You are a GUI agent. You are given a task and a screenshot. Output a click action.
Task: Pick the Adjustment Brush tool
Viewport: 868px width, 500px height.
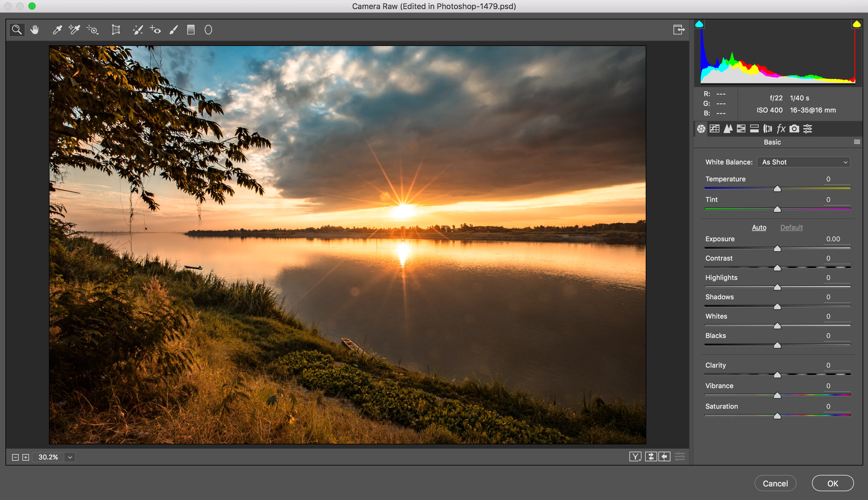174,30
